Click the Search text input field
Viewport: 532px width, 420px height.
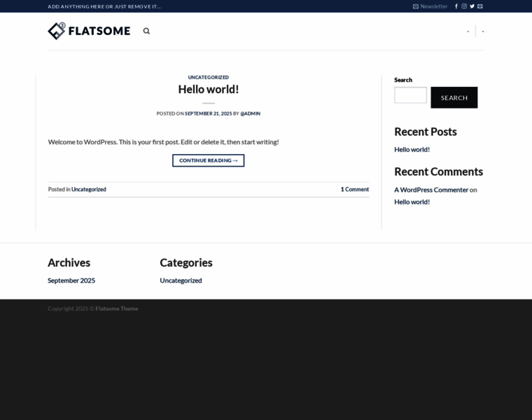pos(410,95)
